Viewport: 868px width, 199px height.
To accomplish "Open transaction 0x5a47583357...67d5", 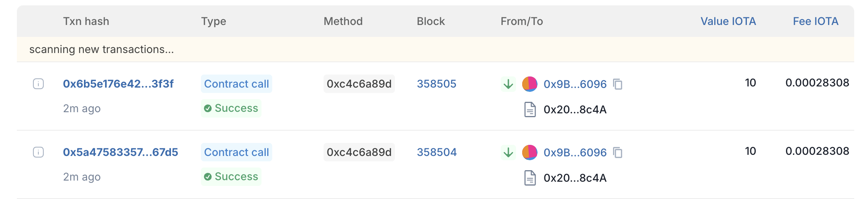I will pos(120,152).
